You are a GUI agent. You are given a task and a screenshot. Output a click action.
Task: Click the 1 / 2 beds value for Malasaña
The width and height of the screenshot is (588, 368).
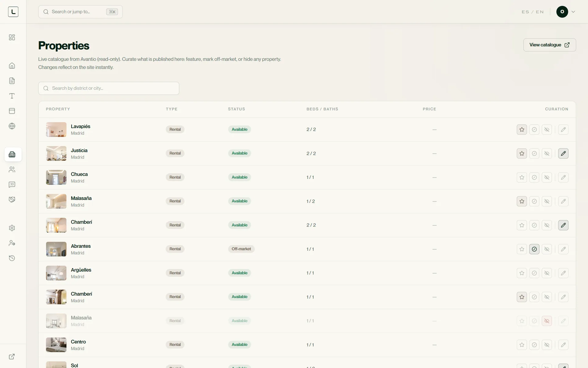coord(311,201)
